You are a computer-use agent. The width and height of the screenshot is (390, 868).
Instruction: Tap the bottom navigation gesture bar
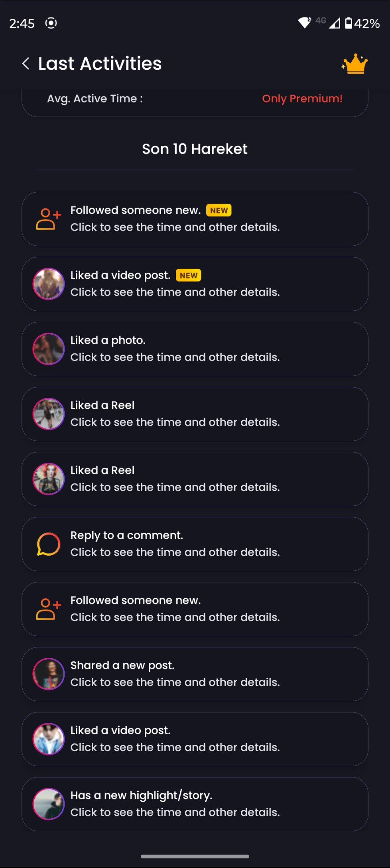(x=195, y=856)
